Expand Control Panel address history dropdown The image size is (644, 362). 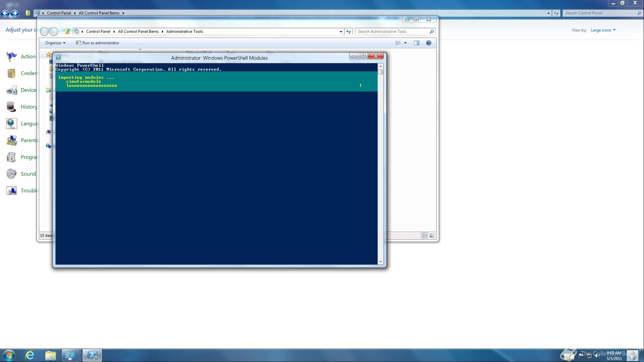pyautogui.click(x=548, y=13)
